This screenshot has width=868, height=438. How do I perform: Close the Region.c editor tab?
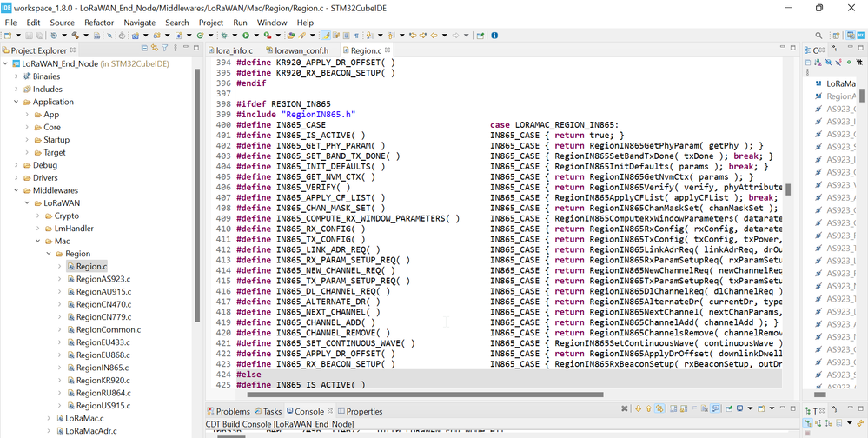tap(388, 50)
